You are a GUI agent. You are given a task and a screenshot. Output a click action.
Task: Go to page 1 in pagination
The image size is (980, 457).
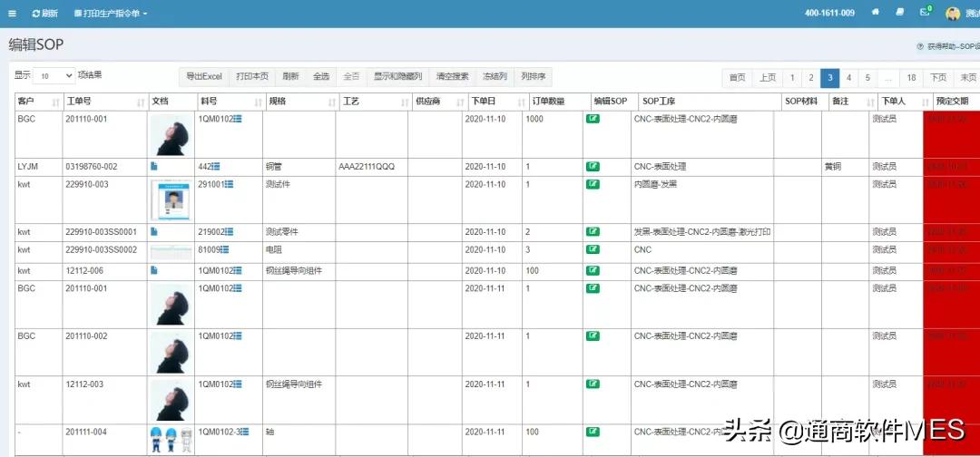pos(792,77)
